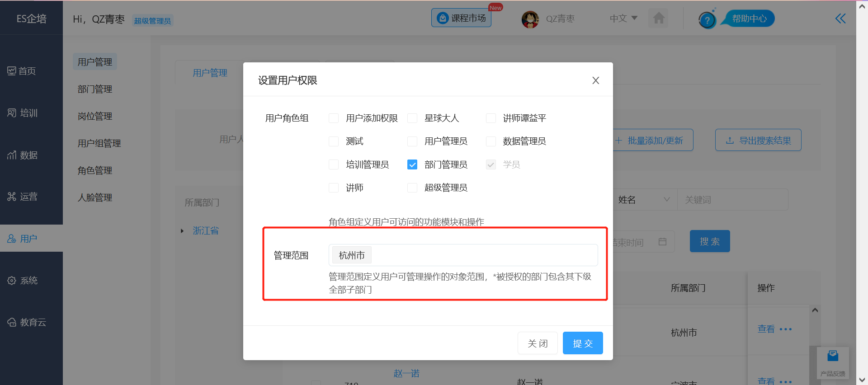
Task: Open the 产品反馈 feedback icon
Action: click(833, 362)
